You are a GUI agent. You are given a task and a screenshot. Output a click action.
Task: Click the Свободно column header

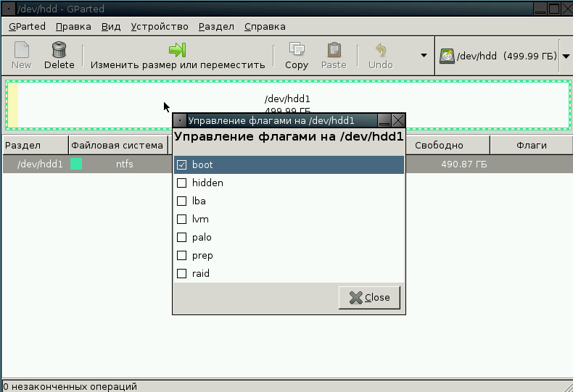click(x=448, y=145)
